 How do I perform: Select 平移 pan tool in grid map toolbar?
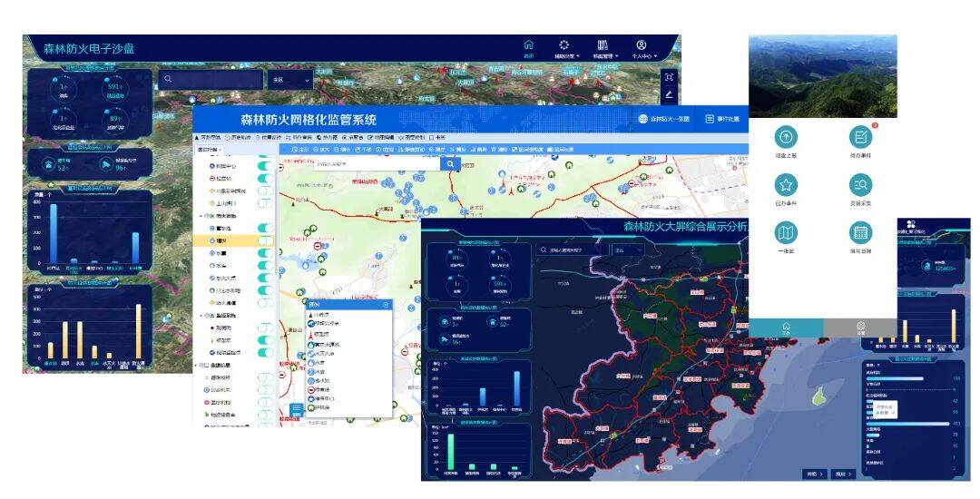[364, 150]
